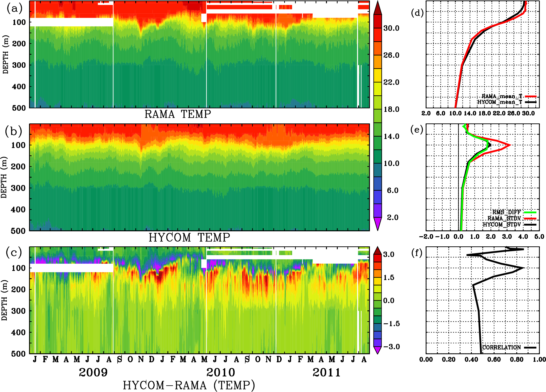Click the HYCOM TEMP panel title
Image resolution: width=546 pixels, height=392 pixels.
[189, 238]
